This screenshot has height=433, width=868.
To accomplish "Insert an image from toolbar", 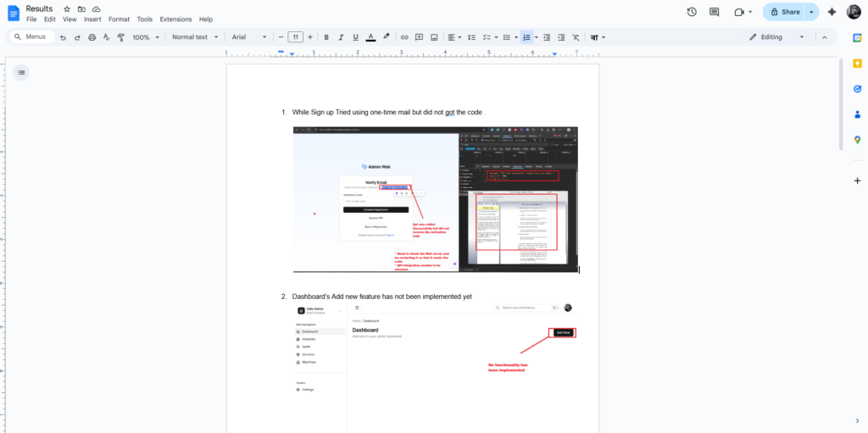I will point(434,37).
